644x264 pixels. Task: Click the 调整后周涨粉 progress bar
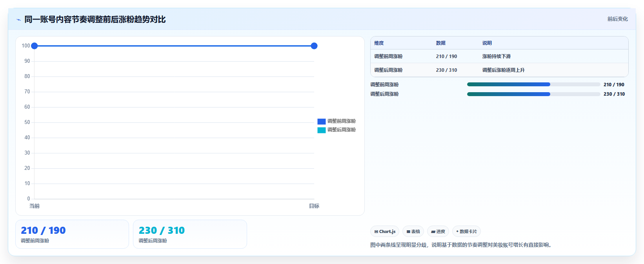click(x=533, y=94)
